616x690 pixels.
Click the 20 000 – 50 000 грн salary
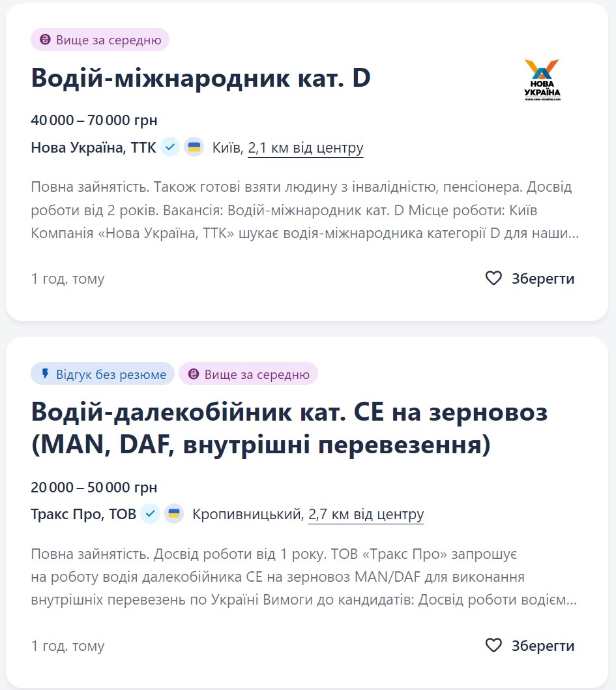[x=94, y=488]
